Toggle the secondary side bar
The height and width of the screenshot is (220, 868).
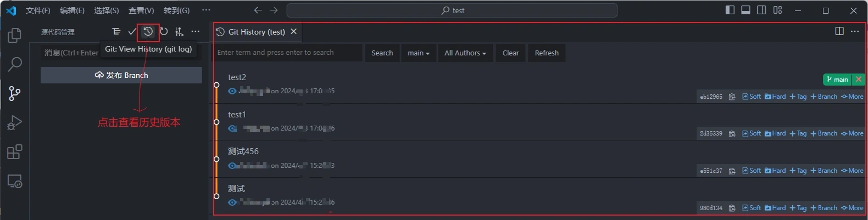761,10
